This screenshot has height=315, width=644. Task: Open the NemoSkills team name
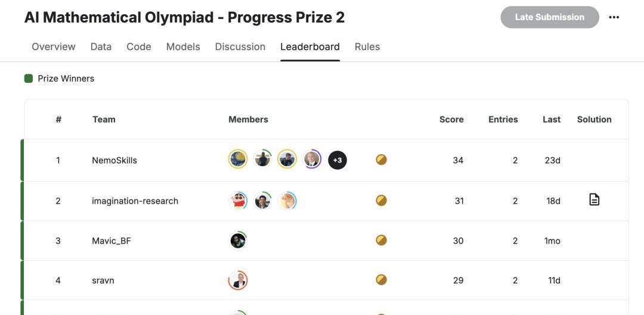114,160
